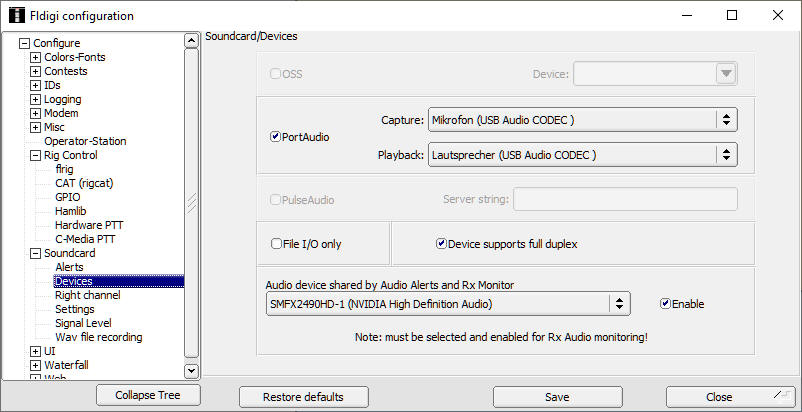Expand the Waterfall tree node

36,365
